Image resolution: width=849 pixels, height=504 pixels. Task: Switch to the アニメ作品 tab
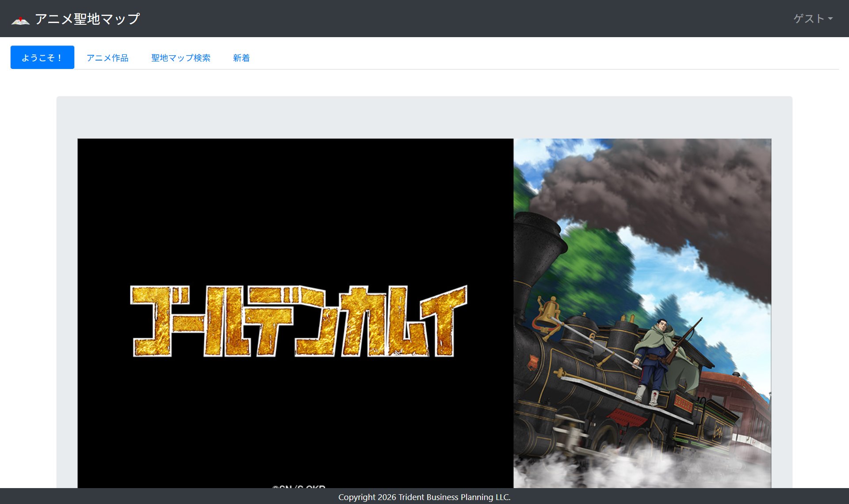pyautogui.click(x=107, y=57)
